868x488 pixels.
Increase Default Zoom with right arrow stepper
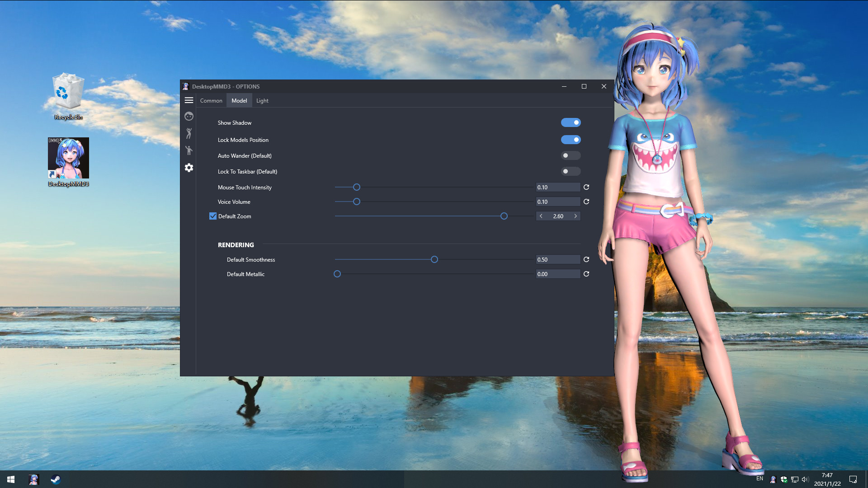pos(576,216)
